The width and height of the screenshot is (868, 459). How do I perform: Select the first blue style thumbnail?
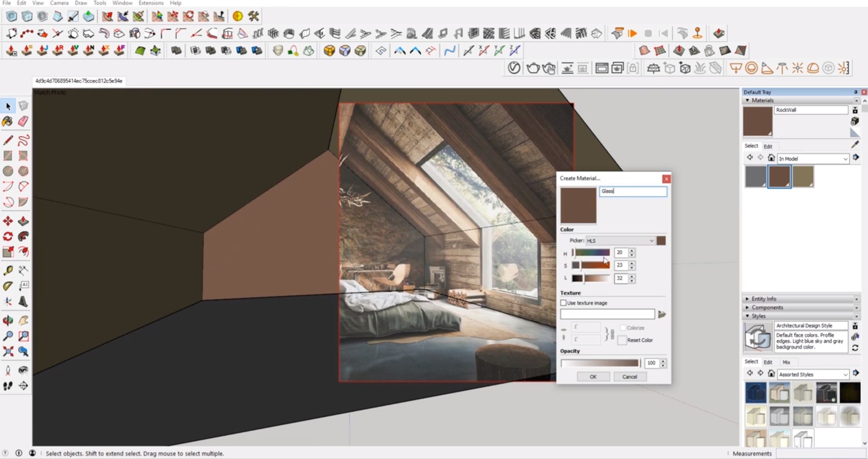pos(756,393)
